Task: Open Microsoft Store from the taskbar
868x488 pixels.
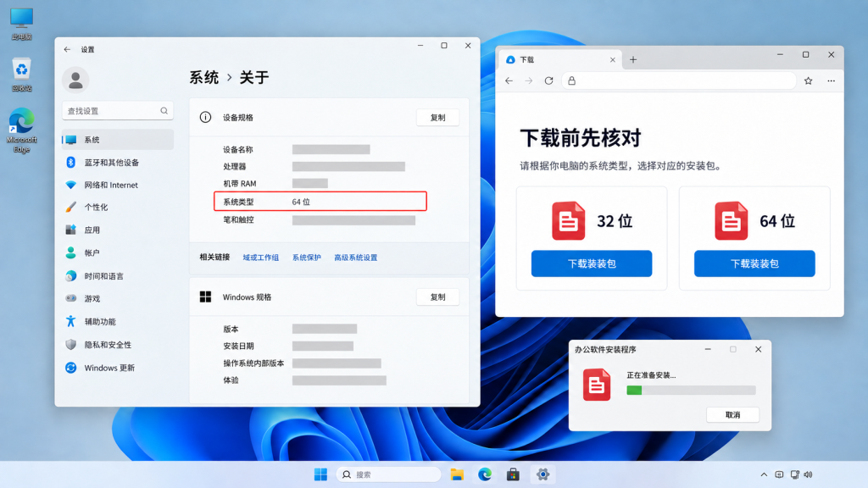Action: click(513, 474)
